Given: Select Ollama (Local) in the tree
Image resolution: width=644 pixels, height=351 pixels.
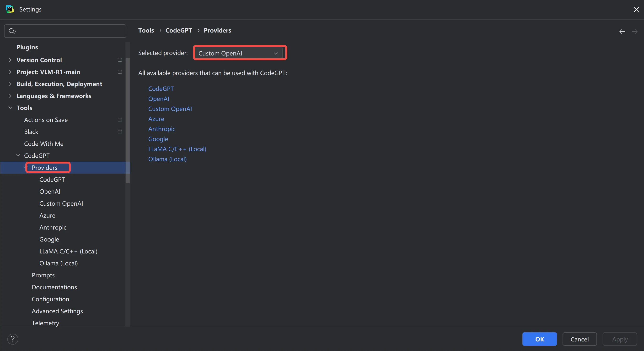Looking at the screenshot, I should 59,263.
